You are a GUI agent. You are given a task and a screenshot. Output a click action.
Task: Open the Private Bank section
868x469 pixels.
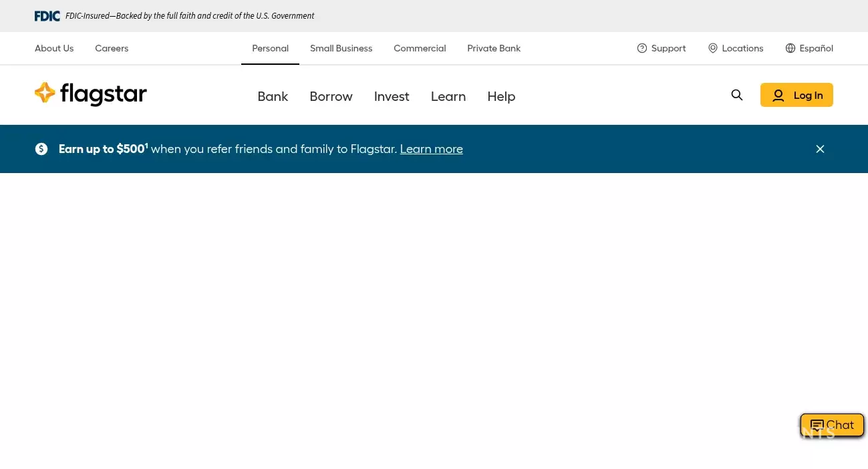[x=494, y=48]
